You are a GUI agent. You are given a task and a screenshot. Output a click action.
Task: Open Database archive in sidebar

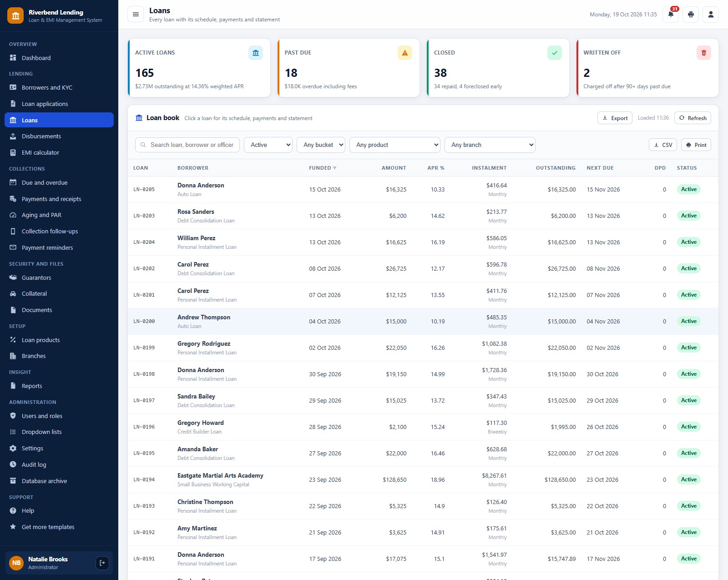click(x=59, y=481)
